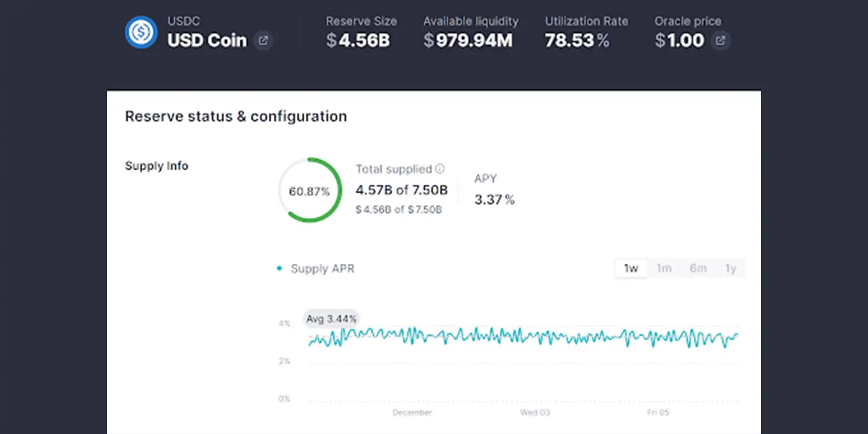This screenshot has width=868, height=434.
Task: Click the Avg 3.44% label
Action: coord(331,318)
